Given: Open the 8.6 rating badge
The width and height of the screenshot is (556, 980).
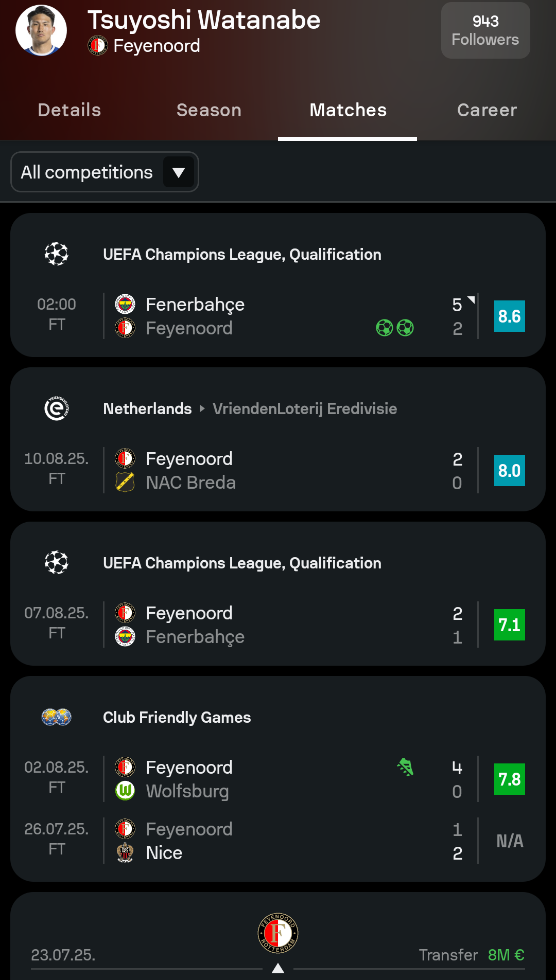Looking at the screenshot, I should tap(509, 316).
